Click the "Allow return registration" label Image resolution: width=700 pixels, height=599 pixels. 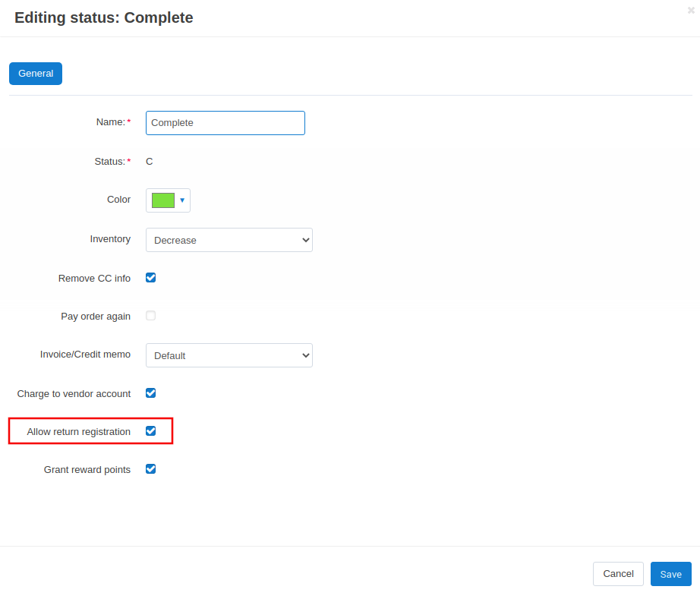[78, 432]
